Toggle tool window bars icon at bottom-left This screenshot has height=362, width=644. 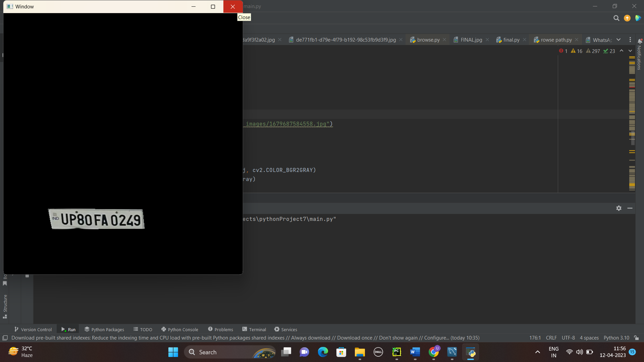(5, 338)
